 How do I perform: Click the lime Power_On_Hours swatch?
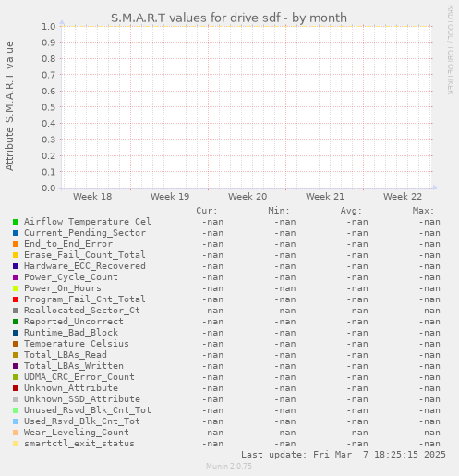[x=16, y=288]
